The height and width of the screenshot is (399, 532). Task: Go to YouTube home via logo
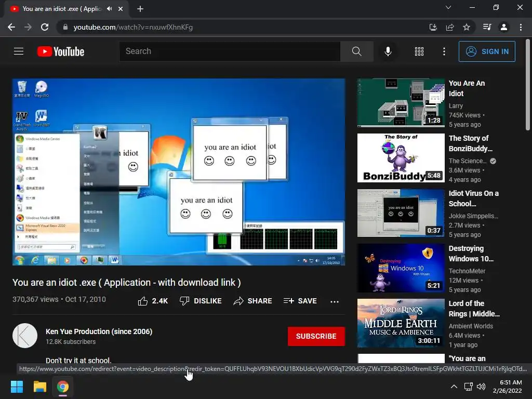[61, 51]
